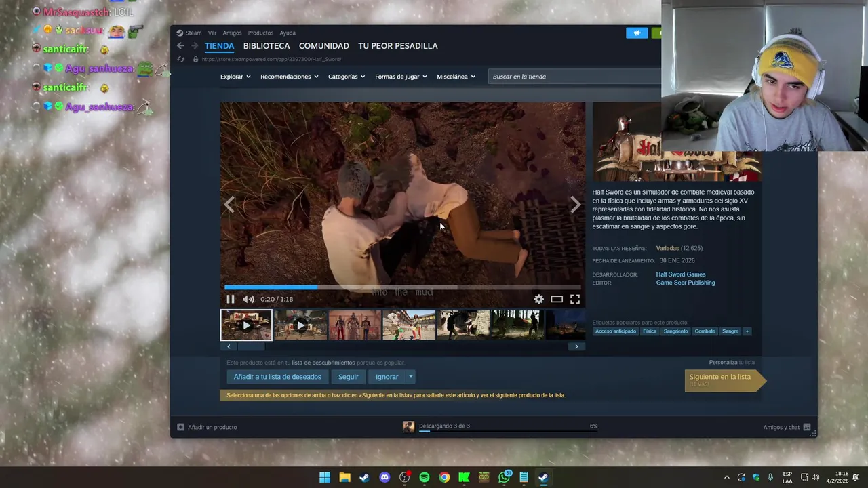This screenshot has width=868, height=488.
Task: Select the Combate tag
Action: pos(705,331)
